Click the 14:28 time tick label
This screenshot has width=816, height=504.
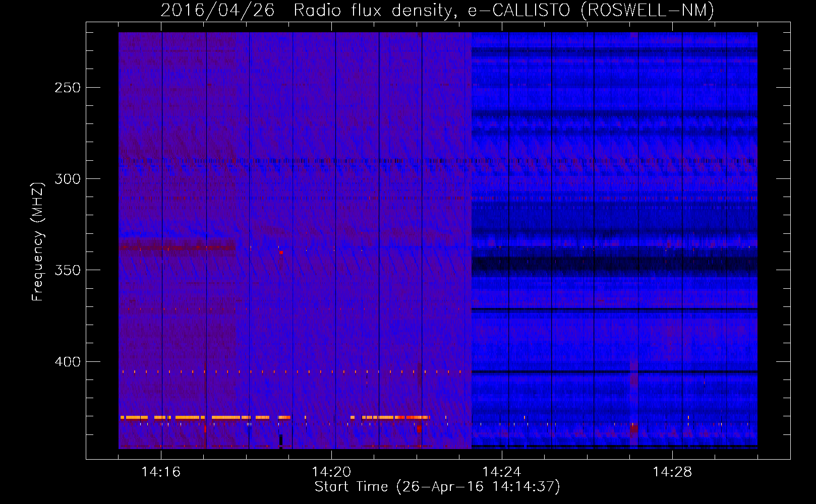672,472
